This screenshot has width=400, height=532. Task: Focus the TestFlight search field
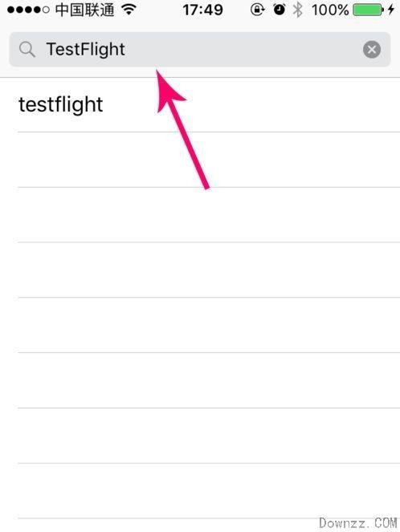[x=200, y=50]
